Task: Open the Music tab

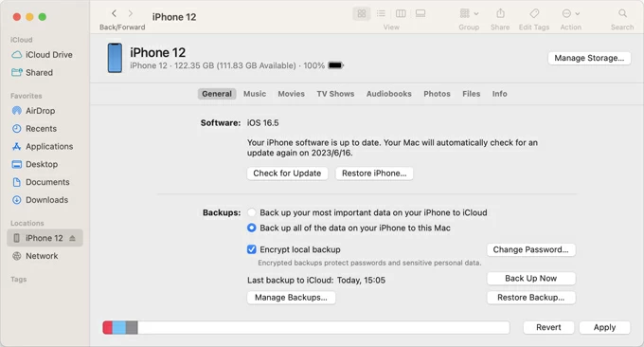Action: pyautogui.click(x=255, y=94)
